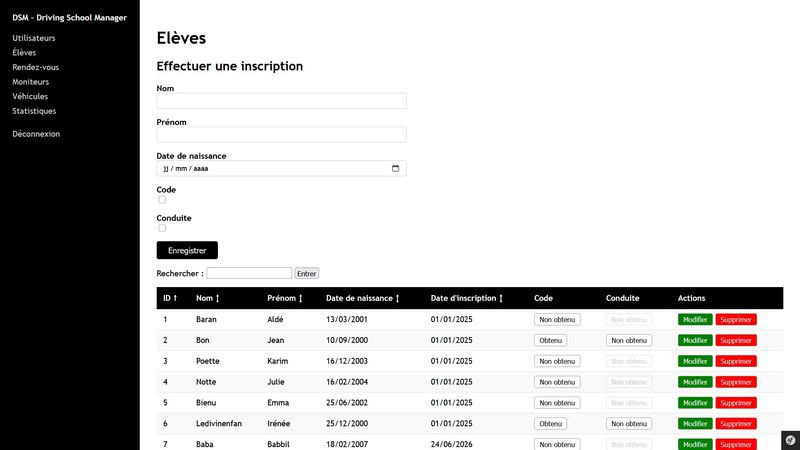Select birth date '13/03/2001'
800x450 pixels.
(x=347, y=319)
